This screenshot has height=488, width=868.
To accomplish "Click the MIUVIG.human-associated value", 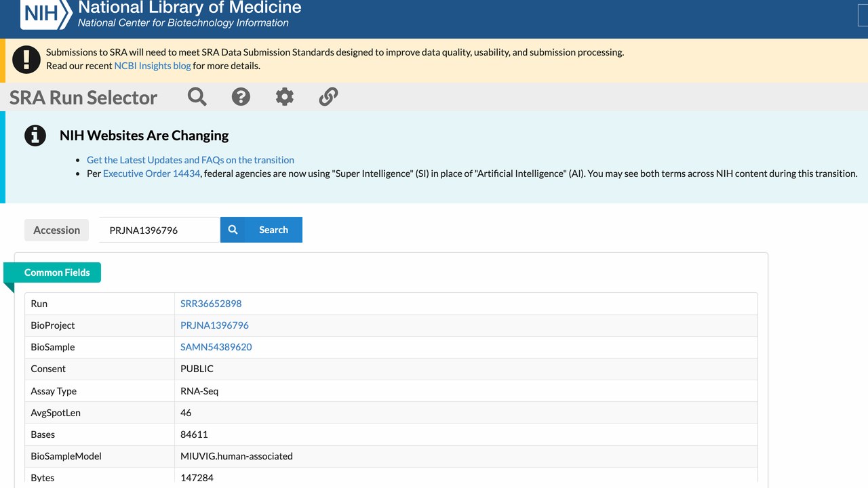I will click(x=237, y=456).
